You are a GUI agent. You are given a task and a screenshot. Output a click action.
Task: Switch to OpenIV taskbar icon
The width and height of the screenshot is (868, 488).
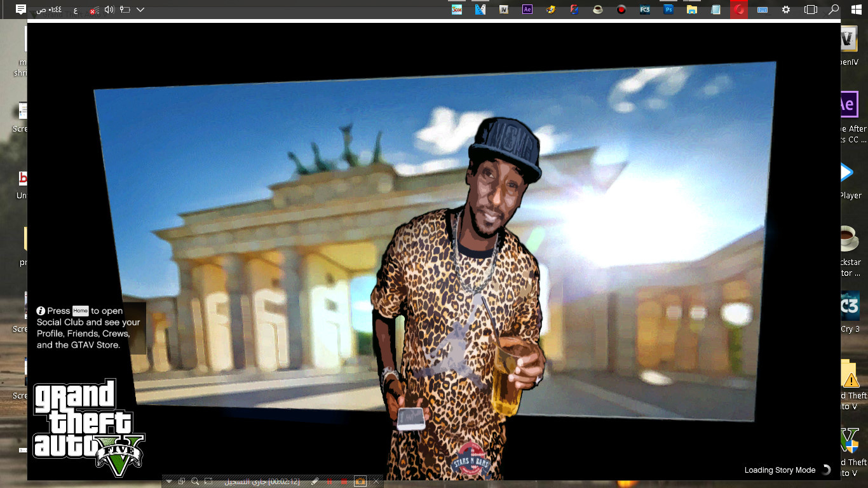click(x=504, y=10)
